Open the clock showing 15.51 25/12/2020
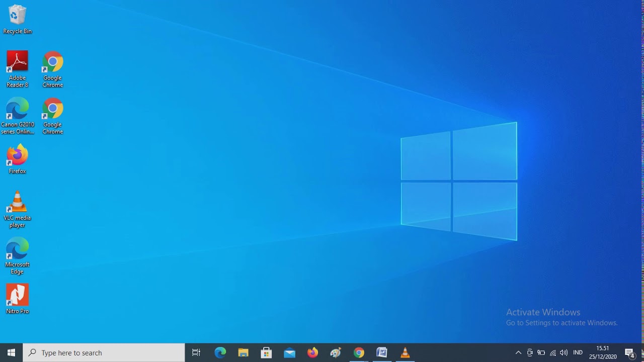This screenshot has height=362, width=644. [x=603, y=352]
